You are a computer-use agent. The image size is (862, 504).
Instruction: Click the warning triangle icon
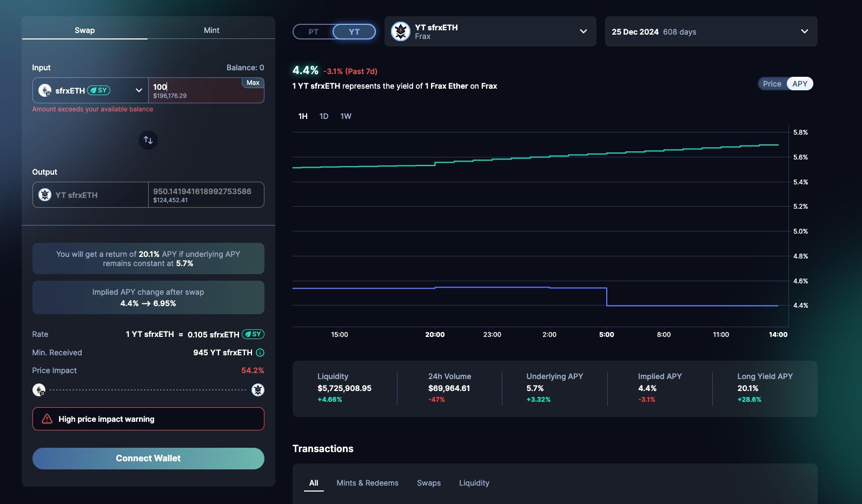47,419
